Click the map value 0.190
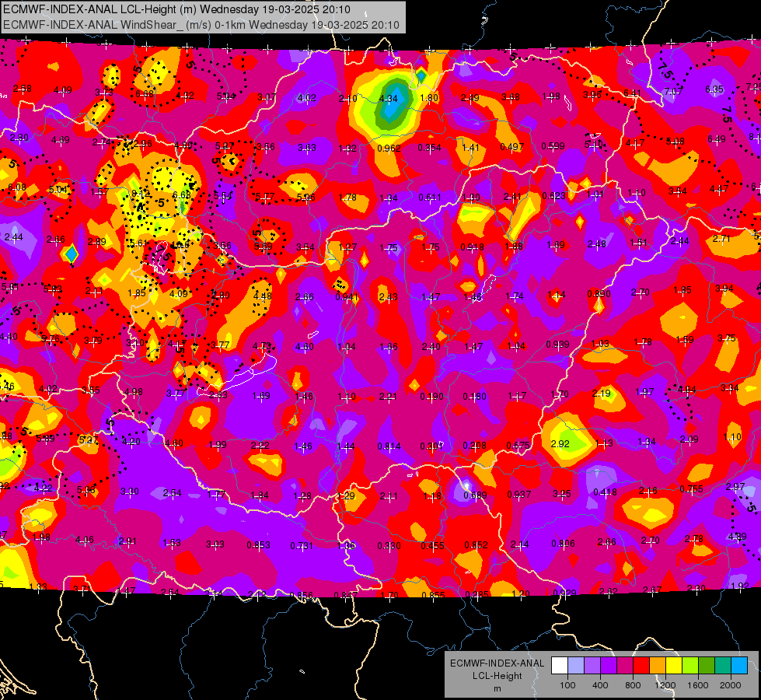 click(x=431, y=397)
